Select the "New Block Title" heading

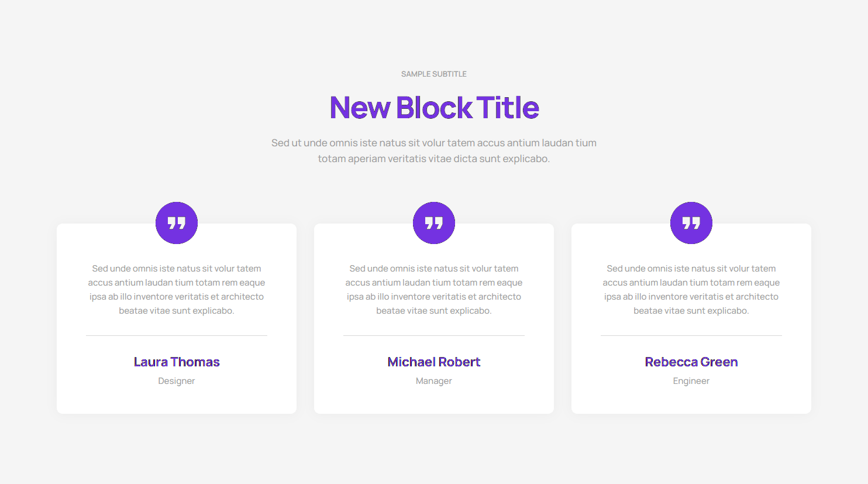point(434,108)
